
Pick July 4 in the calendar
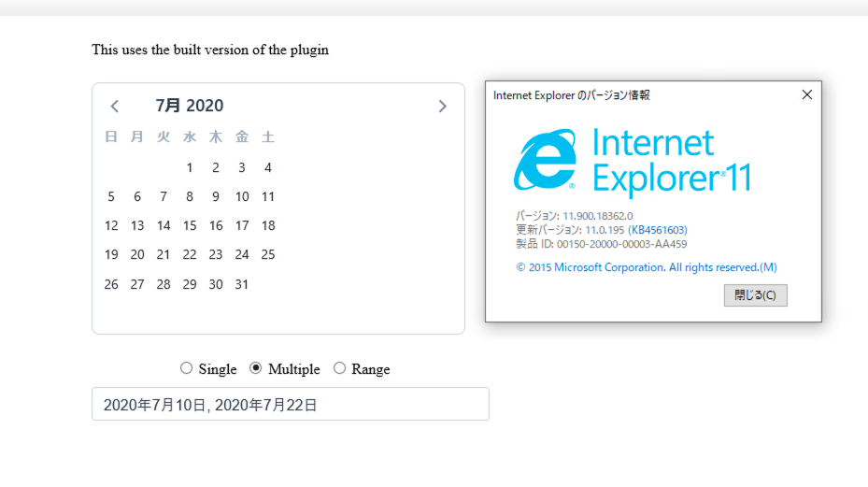[268, 167]
